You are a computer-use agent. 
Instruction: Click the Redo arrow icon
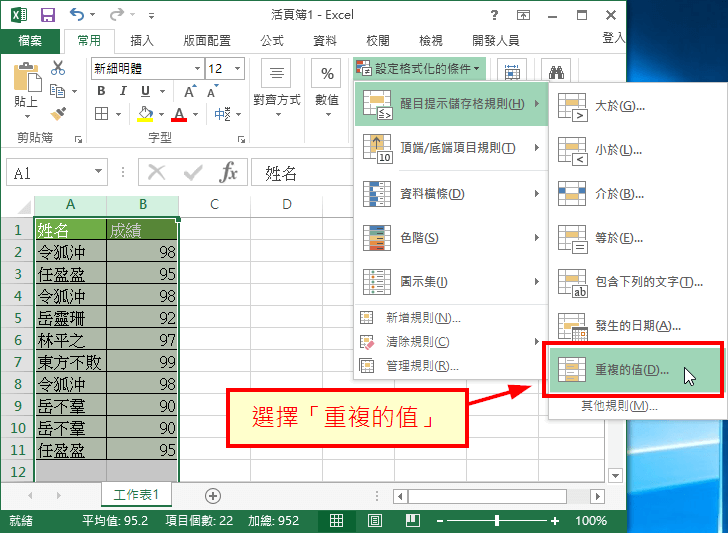click(x=116, y=15)
